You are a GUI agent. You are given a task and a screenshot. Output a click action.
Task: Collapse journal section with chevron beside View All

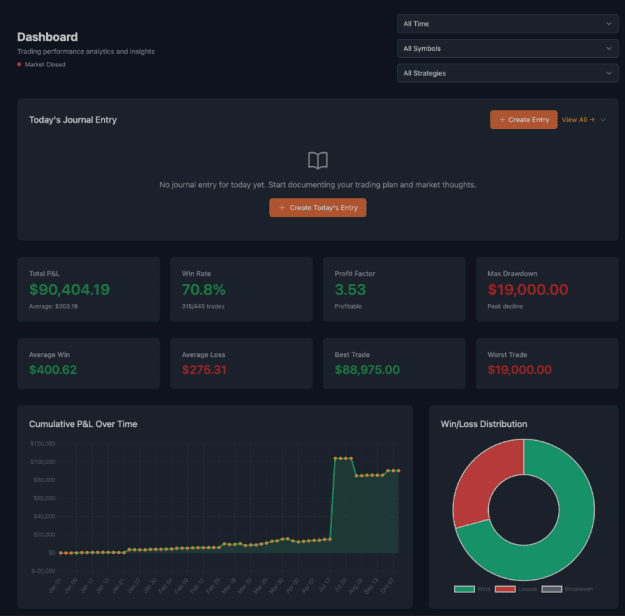603,120
